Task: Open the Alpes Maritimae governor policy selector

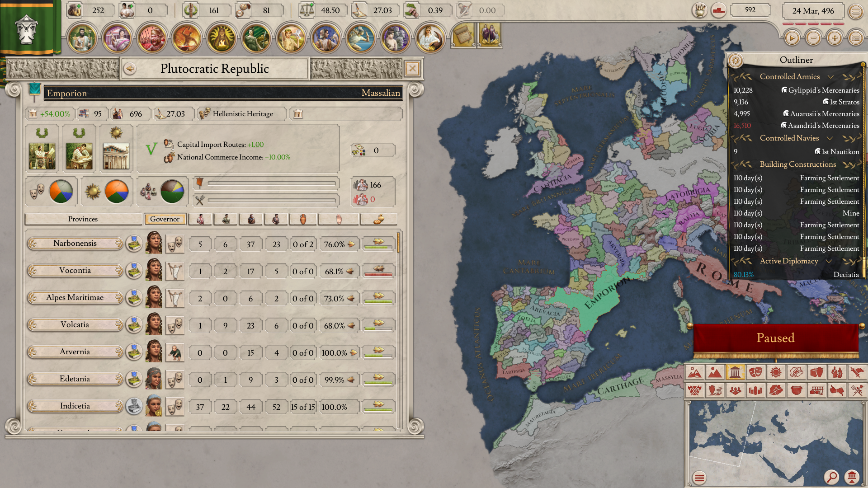Action: 175,298
